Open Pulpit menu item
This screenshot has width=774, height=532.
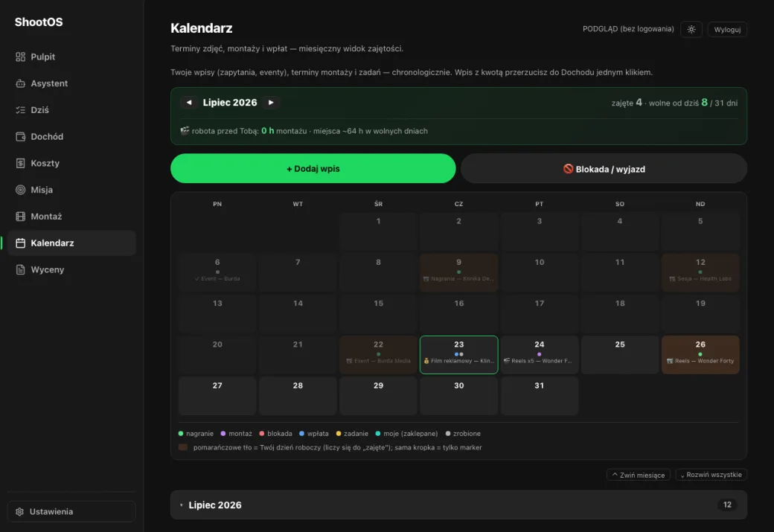pos(71,57)
